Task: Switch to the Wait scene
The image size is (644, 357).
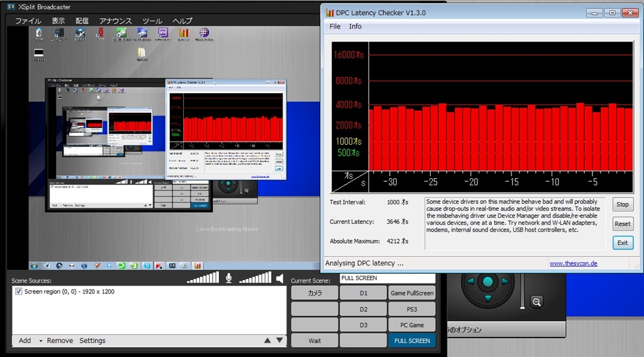Action: 314,341
